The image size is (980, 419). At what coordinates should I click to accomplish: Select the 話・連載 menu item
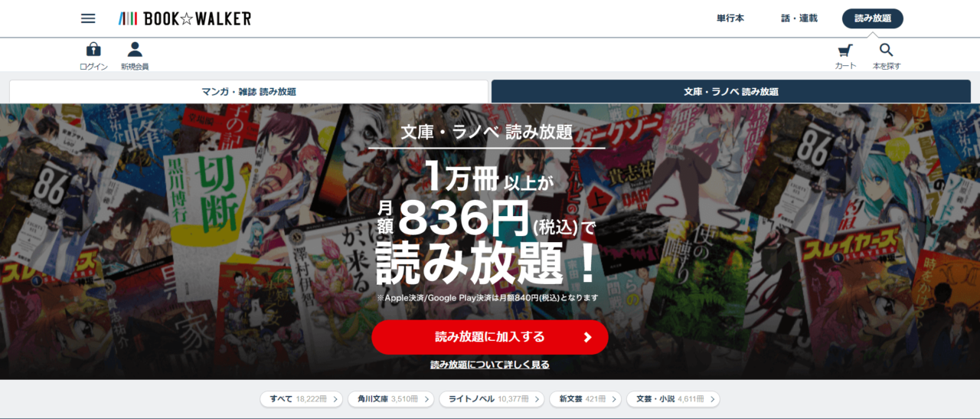(799, 18)
